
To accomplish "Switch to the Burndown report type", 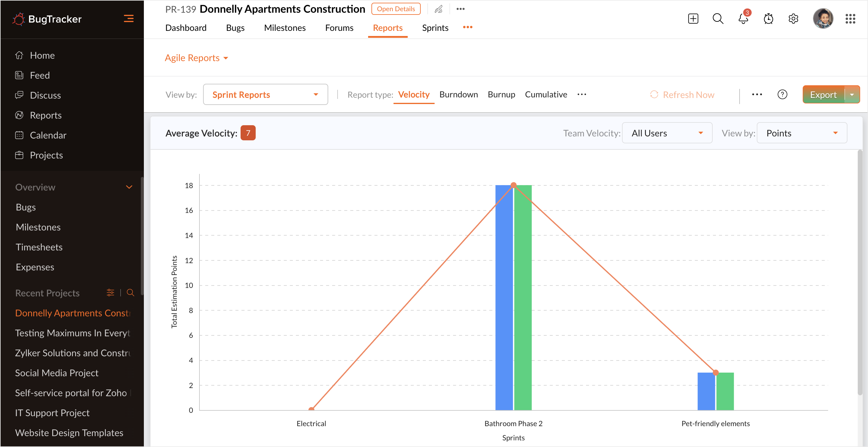I will point(458,95).
